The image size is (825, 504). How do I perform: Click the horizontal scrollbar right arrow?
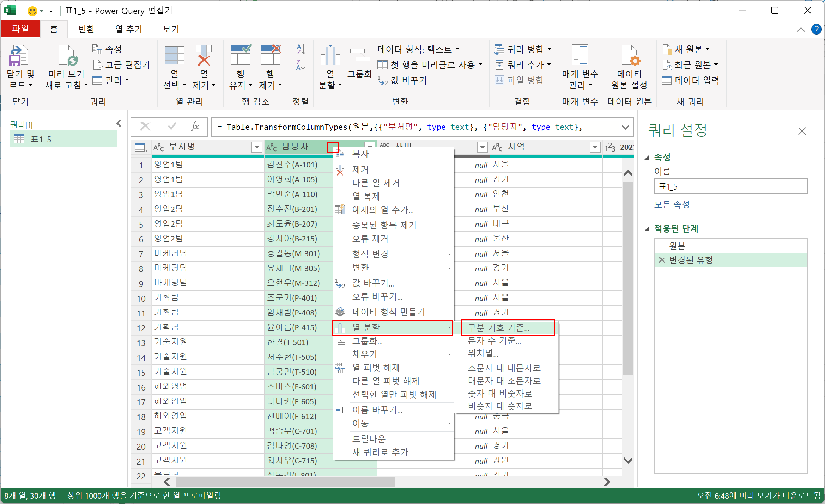click(x=607, y=482)
